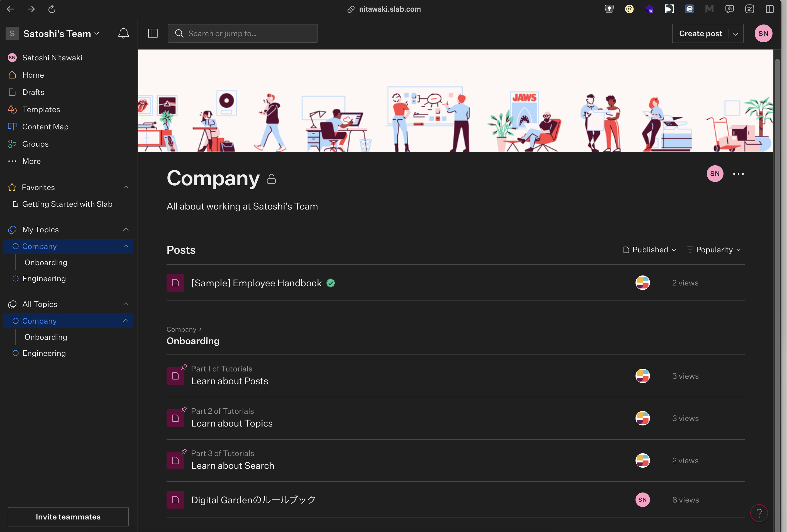The width and height of the screenshot is (787, 532).
Task: Collapse the Favorites section
Action: 126,187
